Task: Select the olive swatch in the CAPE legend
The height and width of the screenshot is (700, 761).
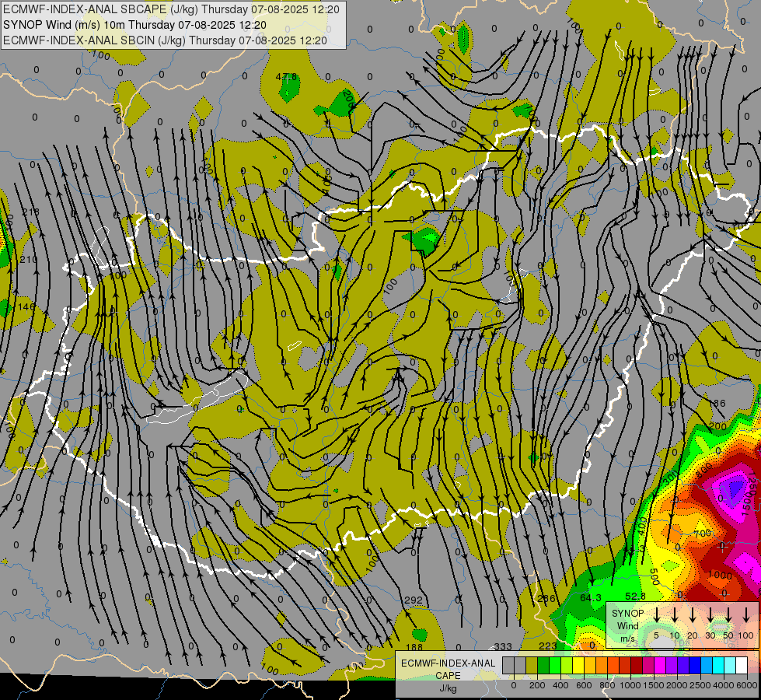Action: pyautogui.click(x=532, y=665)
